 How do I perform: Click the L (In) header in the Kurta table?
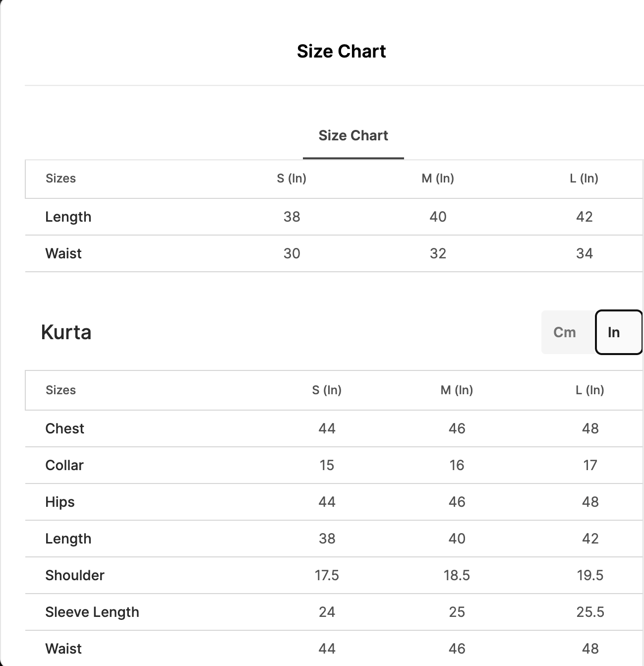589,390
